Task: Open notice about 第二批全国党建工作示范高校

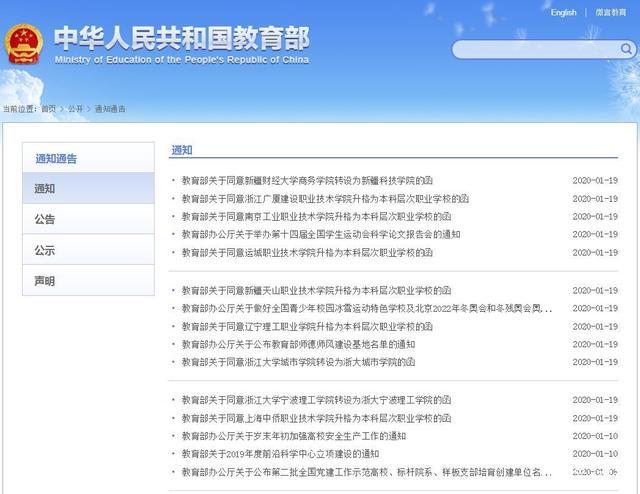Action: (x=367, y=472)
